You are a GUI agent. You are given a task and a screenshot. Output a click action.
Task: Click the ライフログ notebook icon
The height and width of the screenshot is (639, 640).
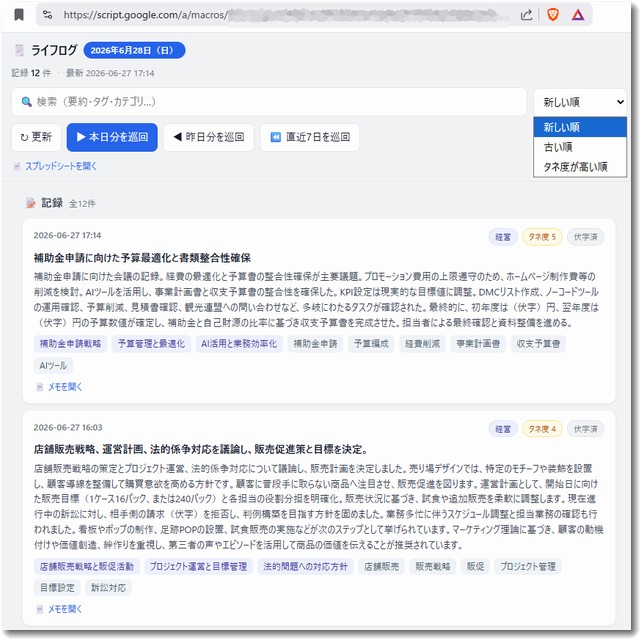pyautogui.click(x=19, y=50)
